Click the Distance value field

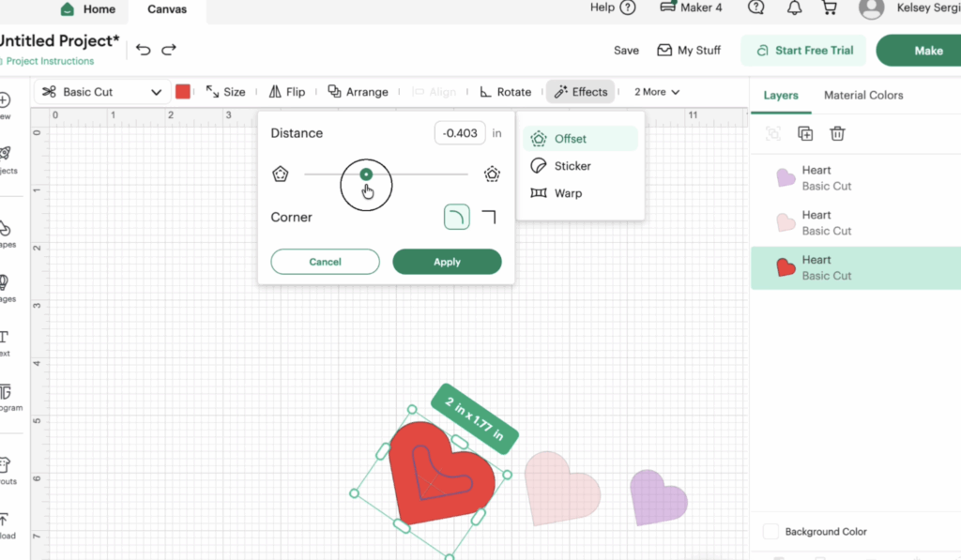460,133
